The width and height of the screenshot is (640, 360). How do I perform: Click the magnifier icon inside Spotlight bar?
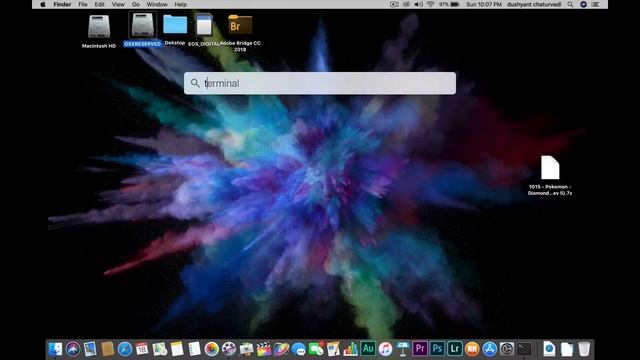195,83
